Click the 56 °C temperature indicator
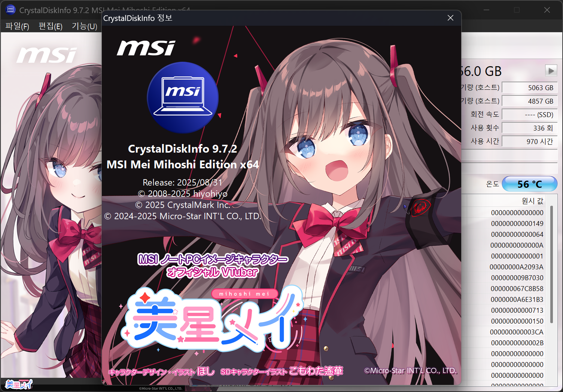Screen dimensions: 563x392 click(x=529, y=184)
